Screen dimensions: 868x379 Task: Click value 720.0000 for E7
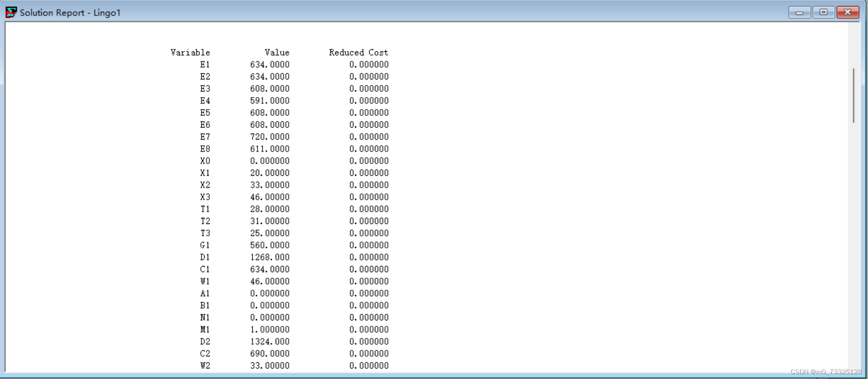270,136
